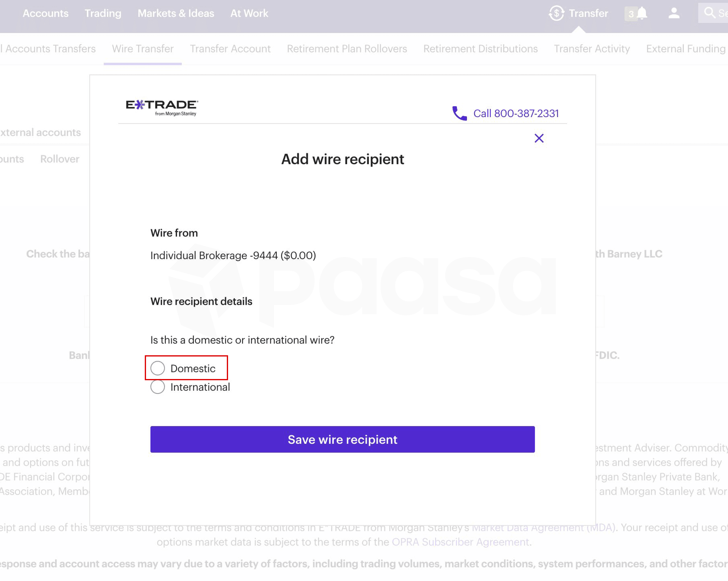Go to Transfer Account tab

pyautogui.click(x=230, y=49)
